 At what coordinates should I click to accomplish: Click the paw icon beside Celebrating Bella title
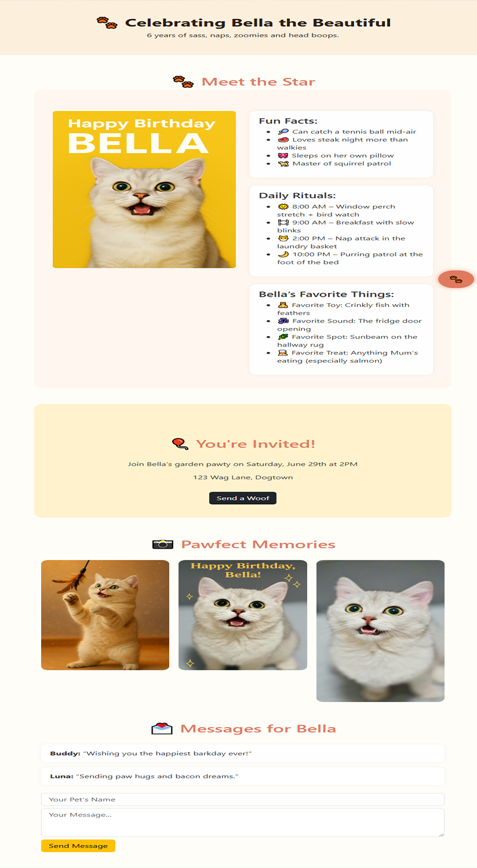[107, 23]
